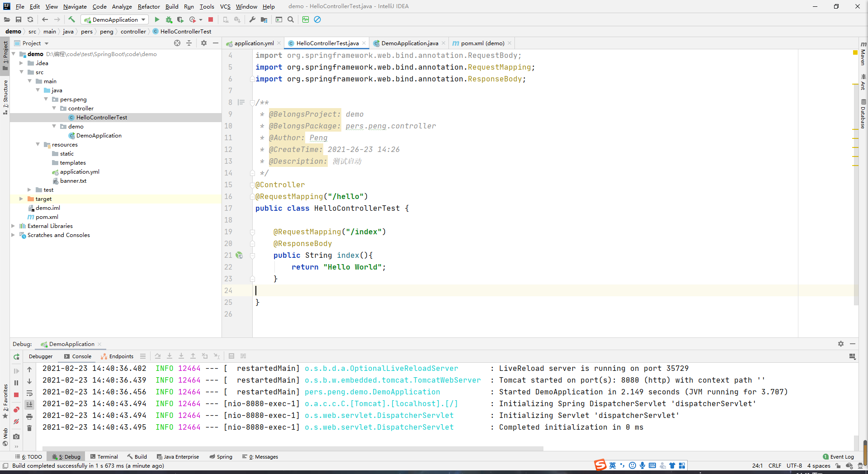Open the DemoApplication run configuration dropdown
The width and height of the screenshot is (868, 474).
(x=115, y=19)
